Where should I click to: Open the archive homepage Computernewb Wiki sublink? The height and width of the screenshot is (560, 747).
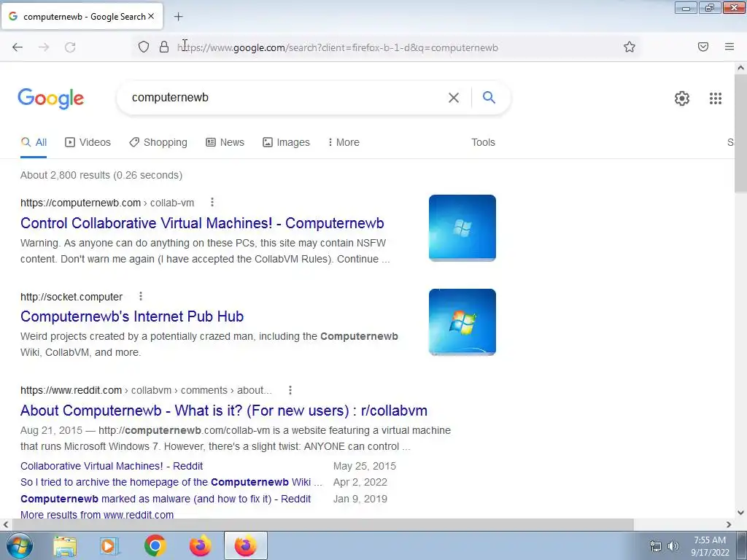click(171, 483)
